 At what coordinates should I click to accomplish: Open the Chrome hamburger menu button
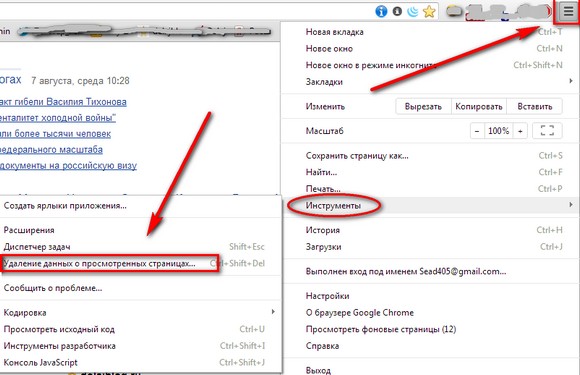coord(568,12)
